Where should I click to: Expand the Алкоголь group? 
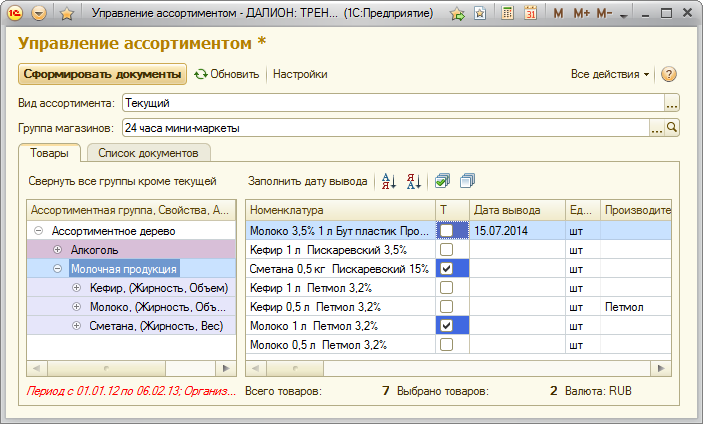[x=57, y=250]
